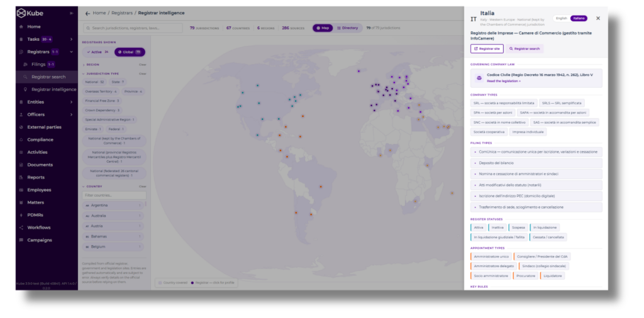This screenshot has height=318, width=644.
Task: Click the Officers person icon
Action: pos(21,114)
